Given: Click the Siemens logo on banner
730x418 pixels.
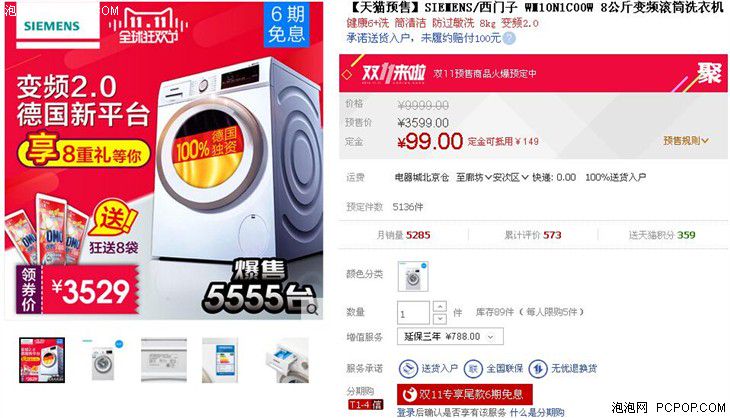Looking at the screenshot, I should pos(52,26).
